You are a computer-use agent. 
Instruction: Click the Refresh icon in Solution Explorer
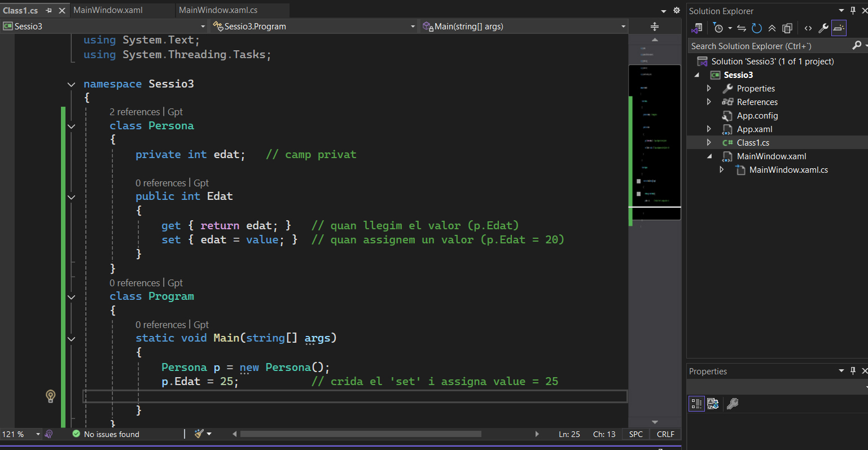[757, 28]
